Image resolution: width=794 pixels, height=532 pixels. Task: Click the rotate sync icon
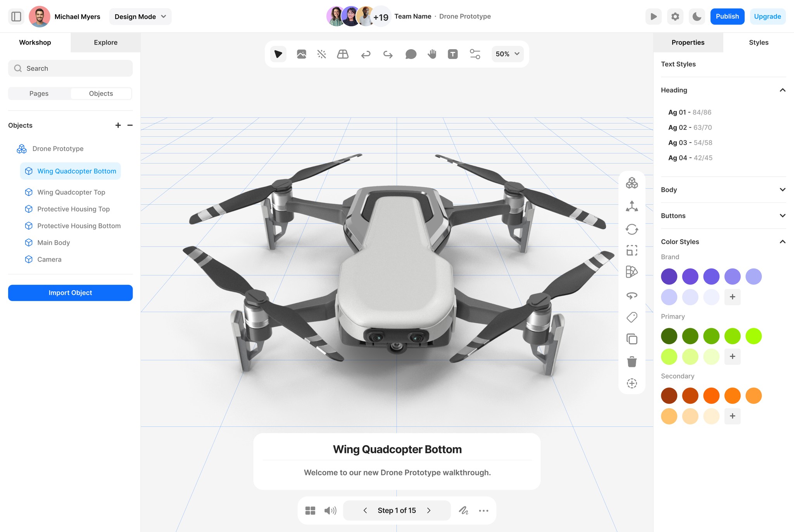click(632, 229)
